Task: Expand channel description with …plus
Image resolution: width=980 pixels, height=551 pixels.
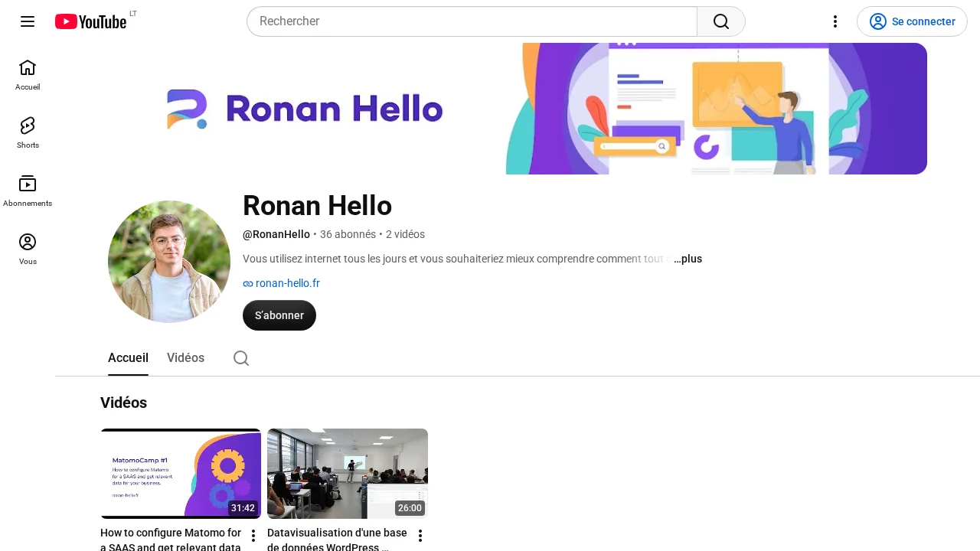Action: point(688,259)
